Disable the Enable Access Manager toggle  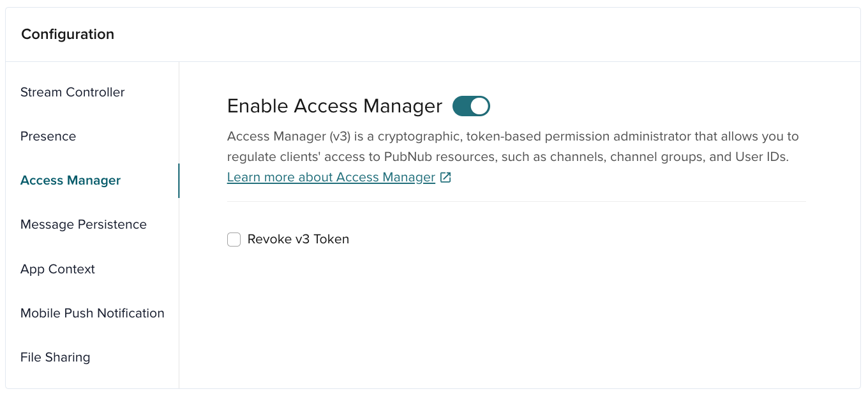click(471, 105)
